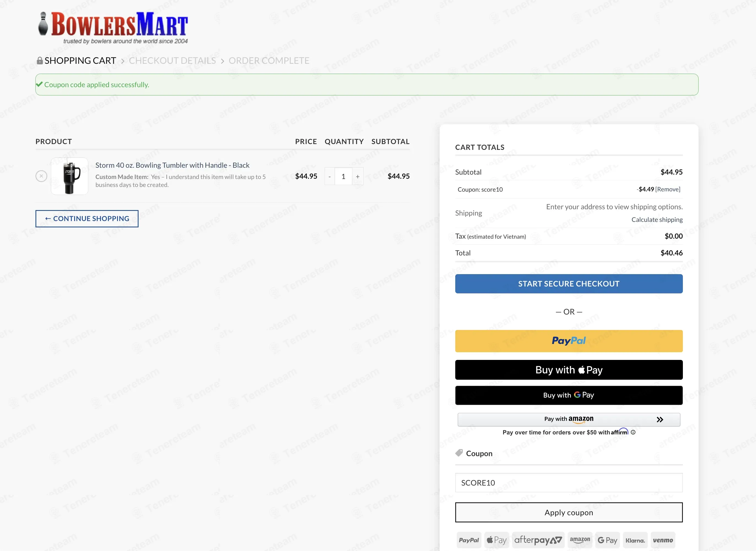Open the BowlersMart logo homepage
Screen dimensions: 756x551
(113, 28)
